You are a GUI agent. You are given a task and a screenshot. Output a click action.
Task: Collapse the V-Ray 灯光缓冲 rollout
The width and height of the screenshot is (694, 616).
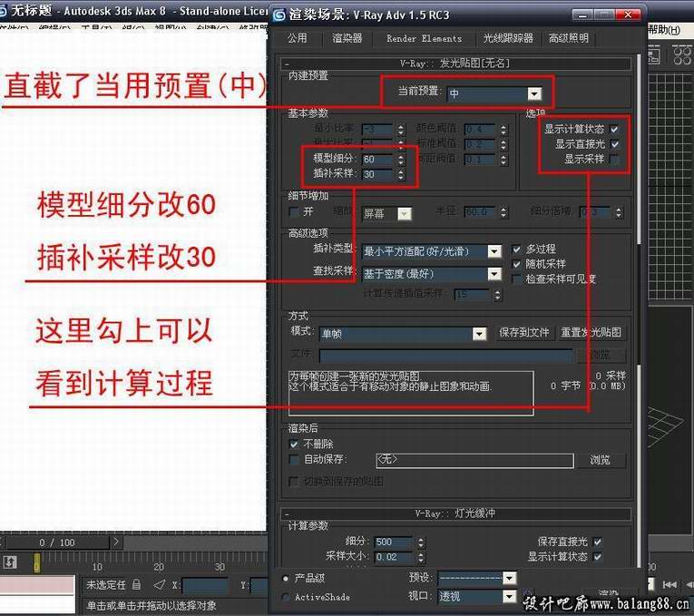[455, 513]
